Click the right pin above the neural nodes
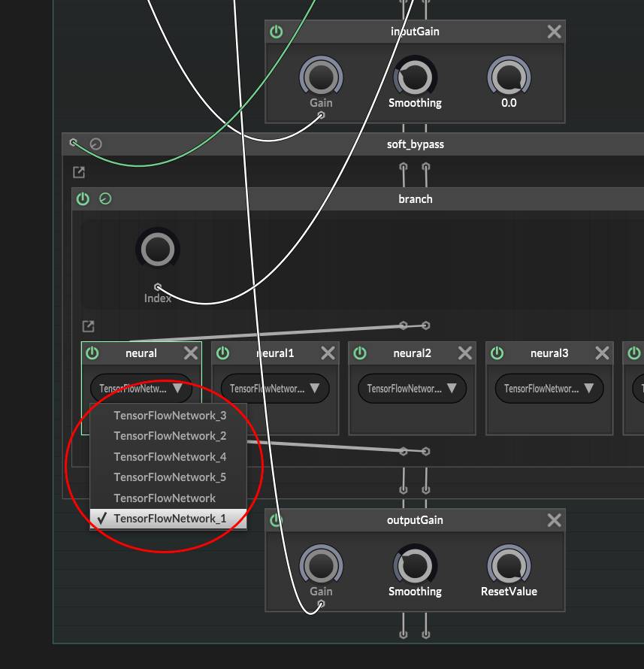Image resolution: width=644 pixels, height=669 pixels. click(x=425, y=325)
